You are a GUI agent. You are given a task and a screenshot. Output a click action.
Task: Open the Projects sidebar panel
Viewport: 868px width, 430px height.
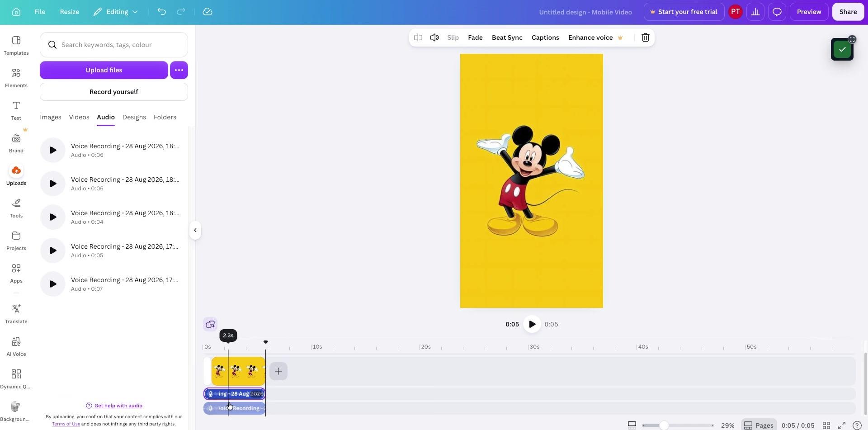pyautogui.click(x=16, y=241)
